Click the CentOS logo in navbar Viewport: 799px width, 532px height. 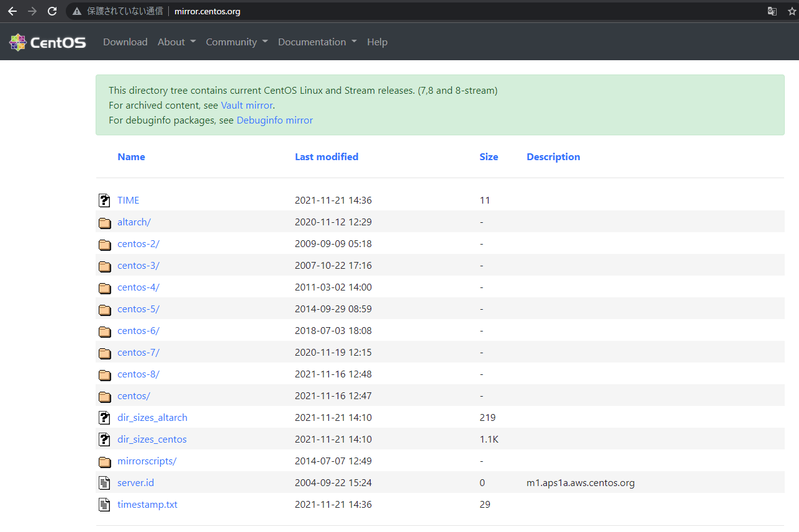[48, 42]
